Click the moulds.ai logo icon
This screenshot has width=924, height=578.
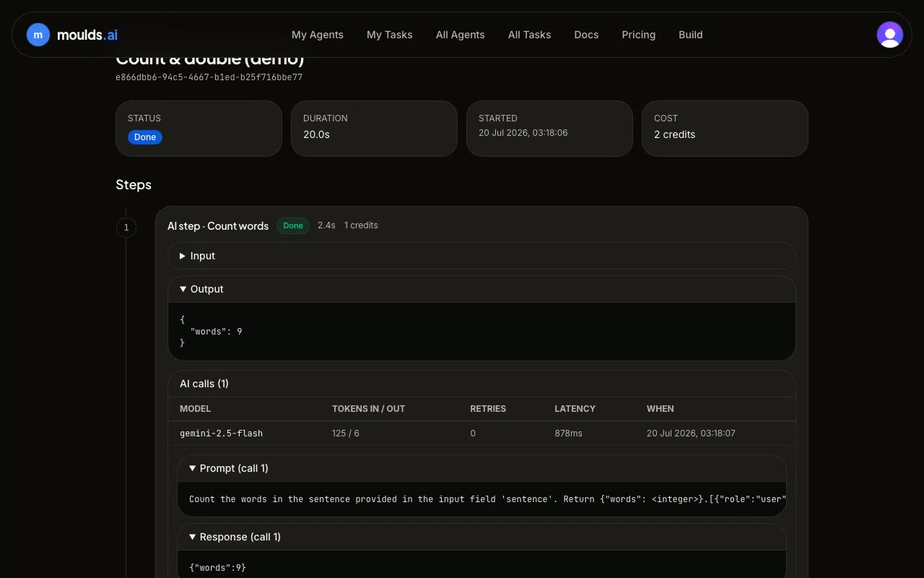coord(38,35)
